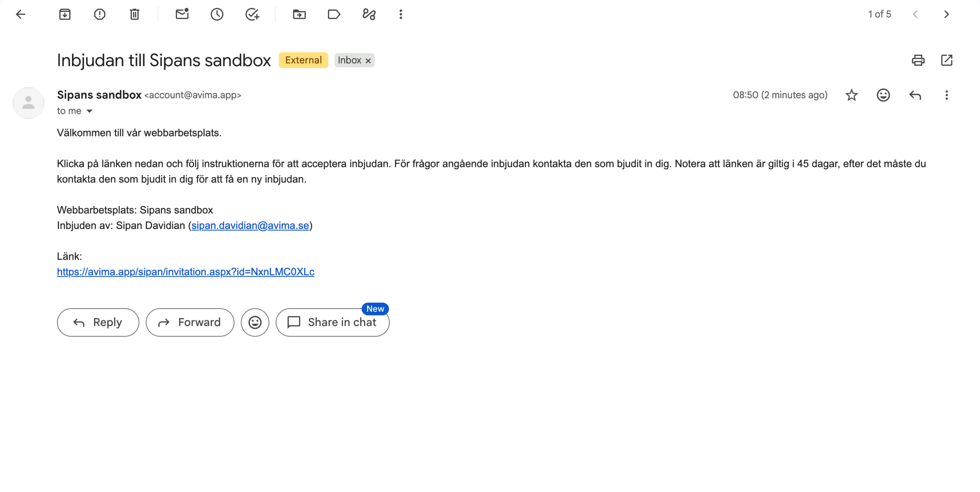
Task: Click the Share in chat button
Action: click(x=332, y=322)
